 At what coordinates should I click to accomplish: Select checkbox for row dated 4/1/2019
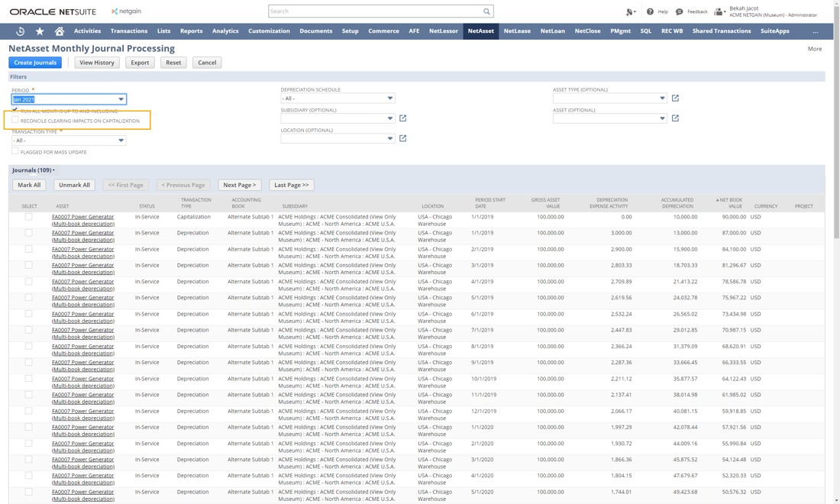[x=28, y=281]
